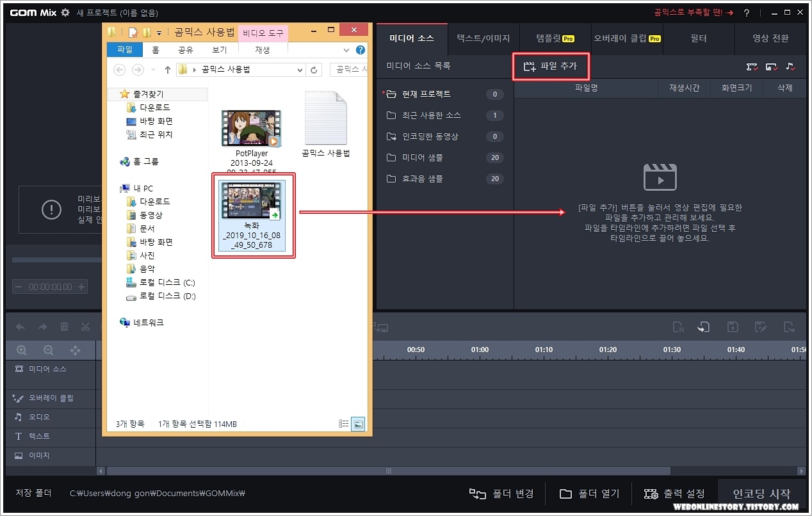812x516 pixels.
Task: Open Explorer 공유 ribbon tab
Action: coord(185,50)
